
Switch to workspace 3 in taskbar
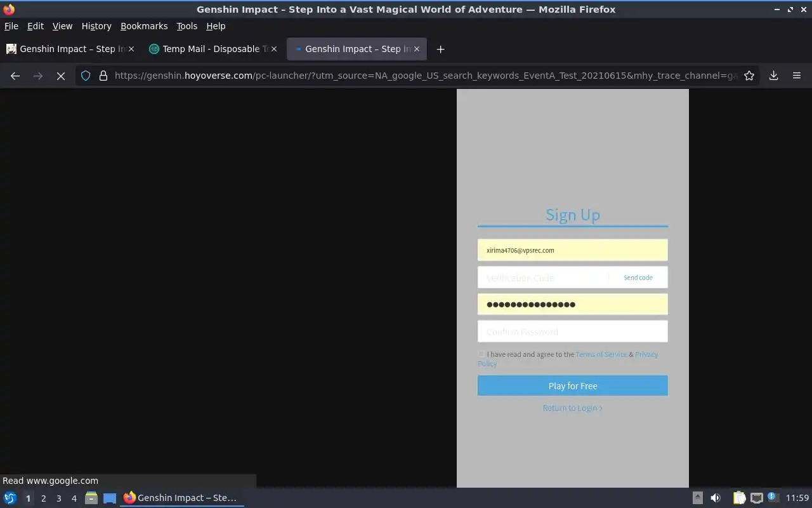click(x=58, y=498)
